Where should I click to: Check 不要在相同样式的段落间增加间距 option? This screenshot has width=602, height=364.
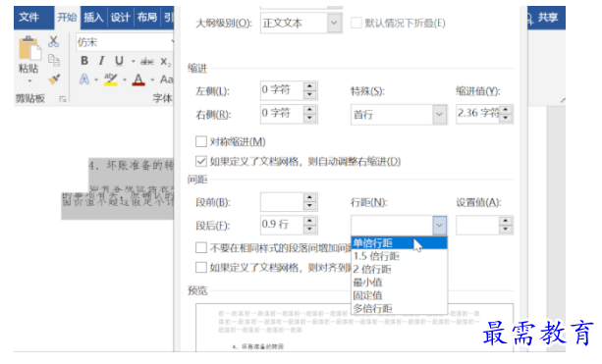click(x=201, y=248)
